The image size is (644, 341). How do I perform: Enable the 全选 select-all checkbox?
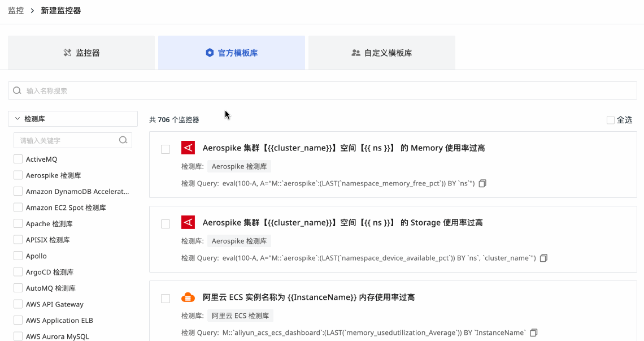(x=611, y=120)
